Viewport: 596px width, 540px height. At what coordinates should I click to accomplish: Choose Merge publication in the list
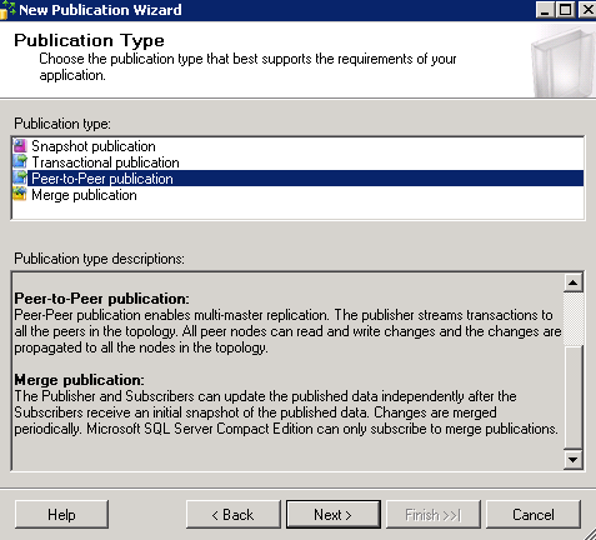coord(84,195)
